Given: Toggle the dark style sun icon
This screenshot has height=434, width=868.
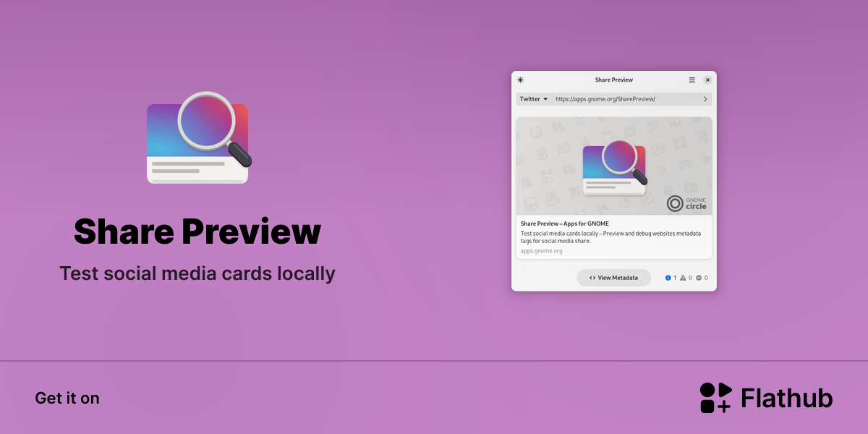Looking at the screenshot, I should (x=521, y=80).
